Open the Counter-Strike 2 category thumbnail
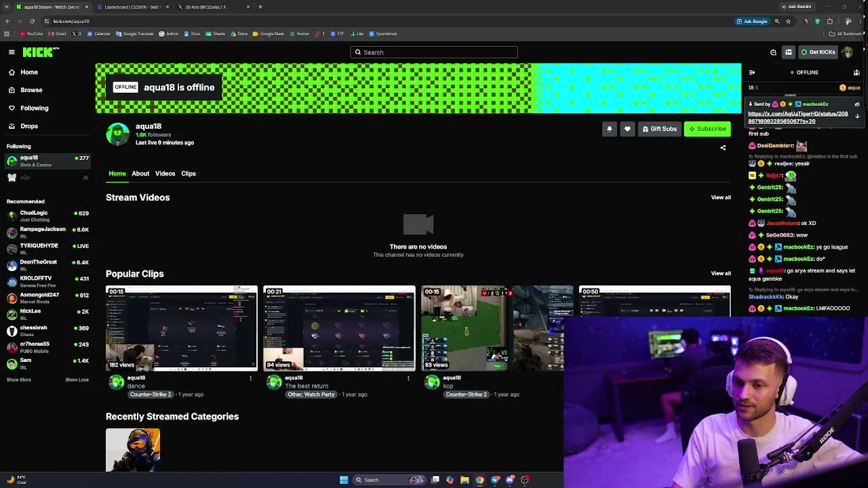 click(133, 450)
